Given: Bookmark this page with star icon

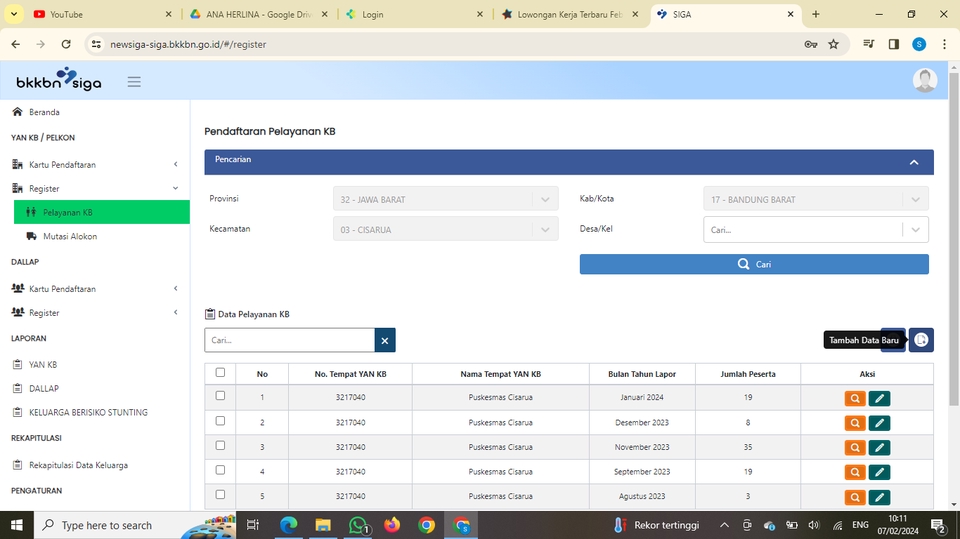Looking at the screenshot, I should click(x=833, y=44).
